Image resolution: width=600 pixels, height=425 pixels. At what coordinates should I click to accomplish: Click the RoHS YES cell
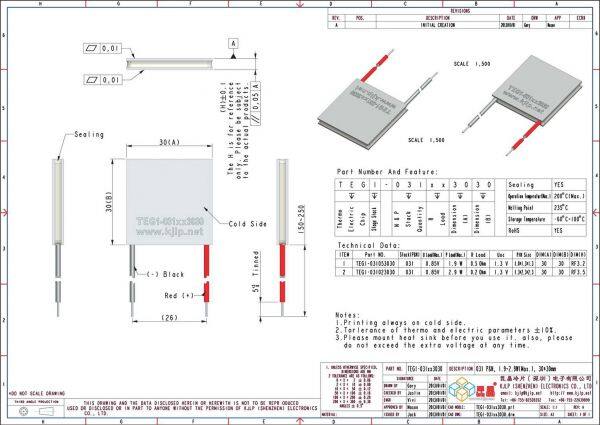pos(557,228)
